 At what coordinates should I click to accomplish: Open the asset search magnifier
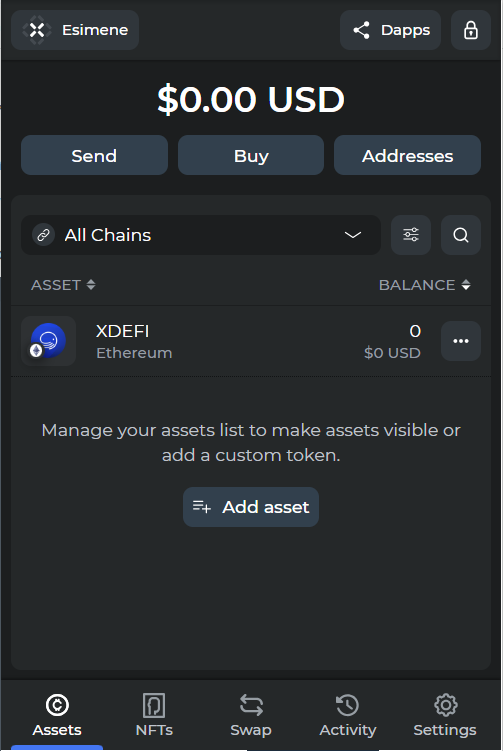coord(460,235)
